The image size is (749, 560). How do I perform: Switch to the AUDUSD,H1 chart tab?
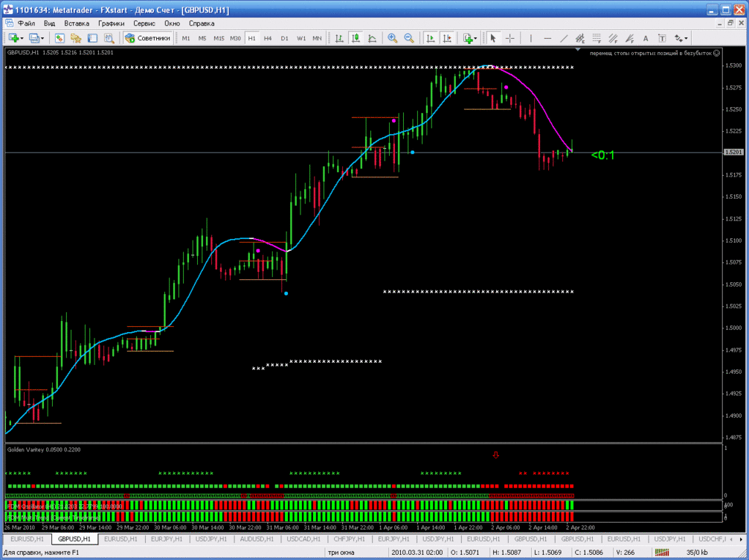click(257, 539)
